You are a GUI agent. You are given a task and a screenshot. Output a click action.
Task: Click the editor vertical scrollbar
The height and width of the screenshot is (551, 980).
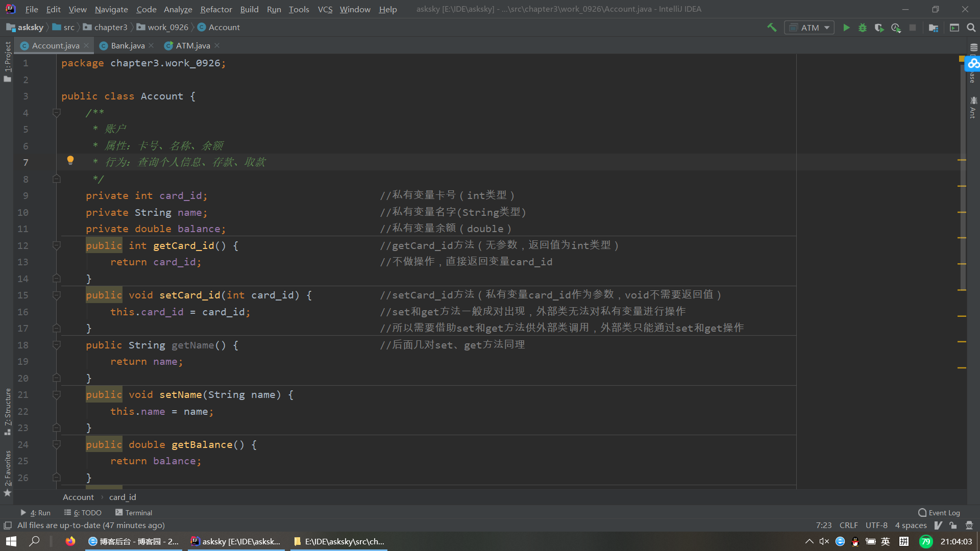(963, 173)
